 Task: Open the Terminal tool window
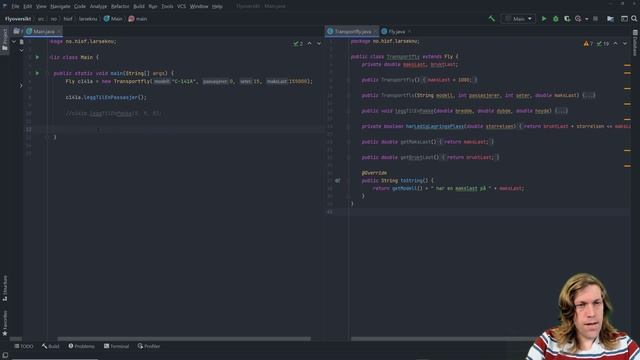(116, 346)
